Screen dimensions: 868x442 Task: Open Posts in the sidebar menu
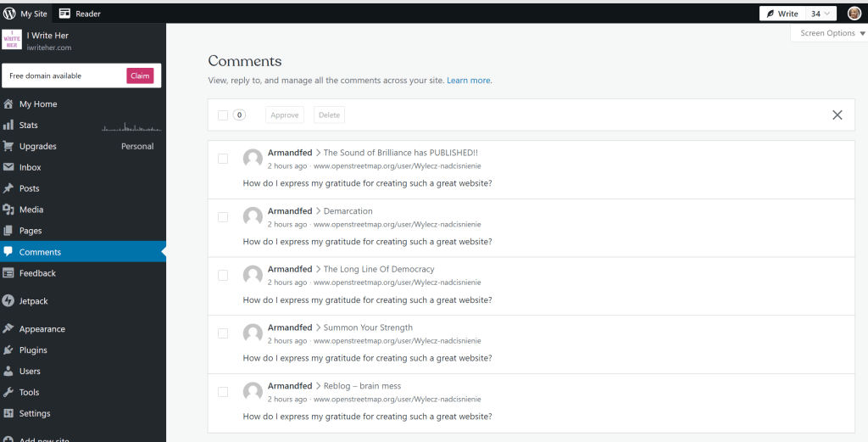click(29, 188)
